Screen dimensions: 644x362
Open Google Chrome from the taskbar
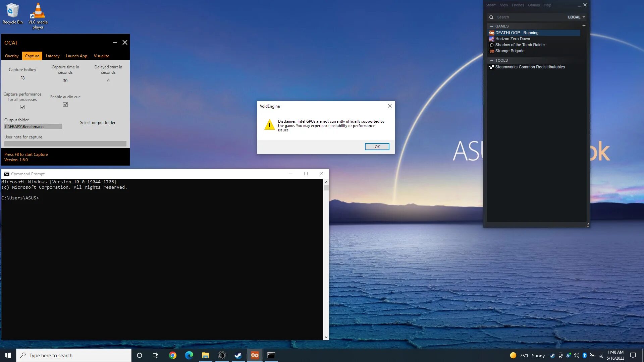click(x=173, y=355)
